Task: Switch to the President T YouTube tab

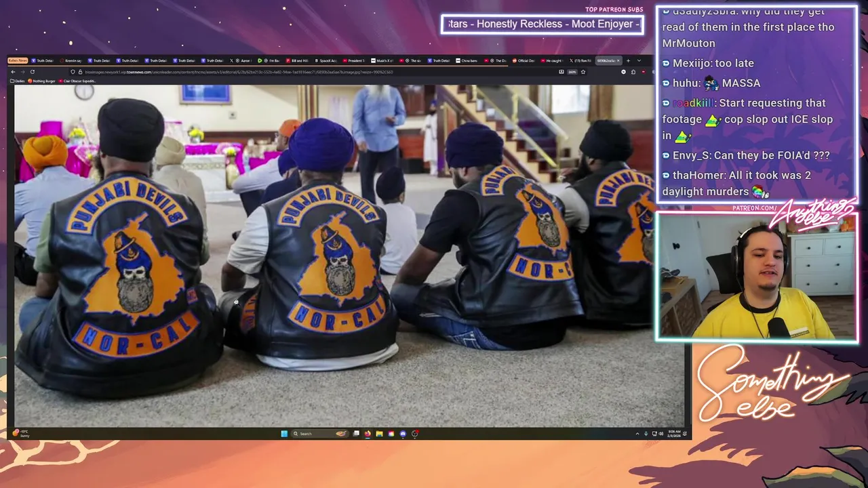Action: tap(353, 60)
